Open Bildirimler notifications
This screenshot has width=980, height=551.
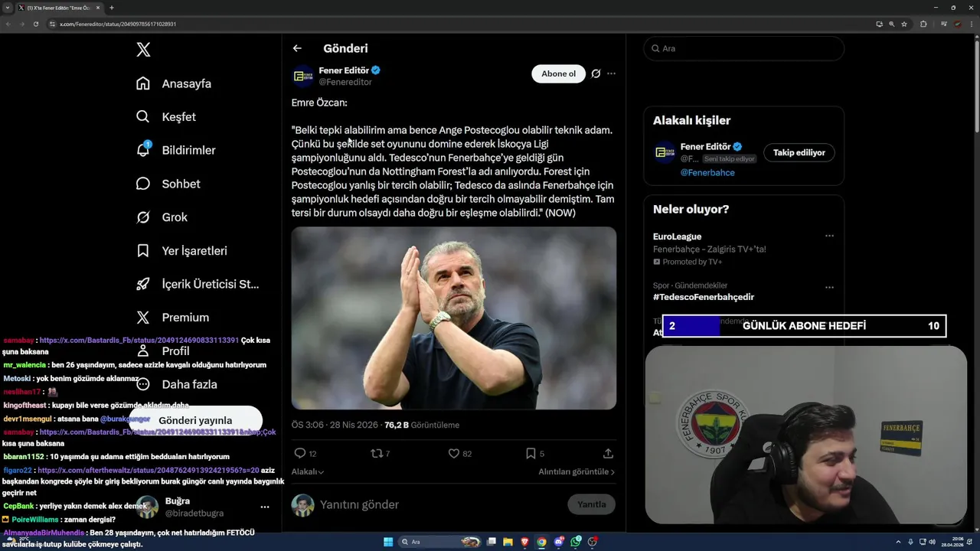click(175, 150)
